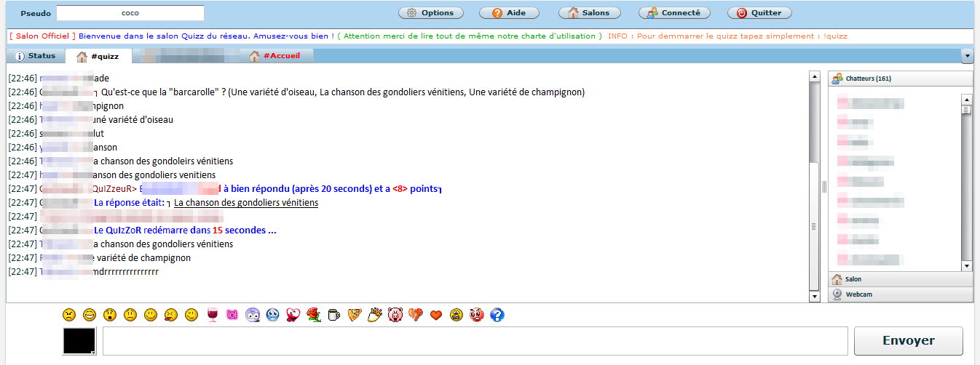The image size is (980, 365).
Task: Select the #quizz tab
Action: 99,56
